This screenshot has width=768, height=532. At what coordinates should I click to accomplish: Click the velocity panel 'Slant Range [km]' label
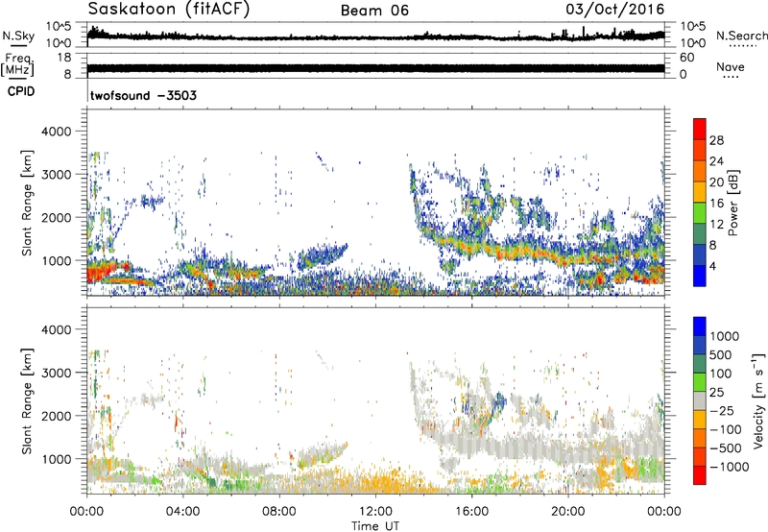(x=27, y=401)
